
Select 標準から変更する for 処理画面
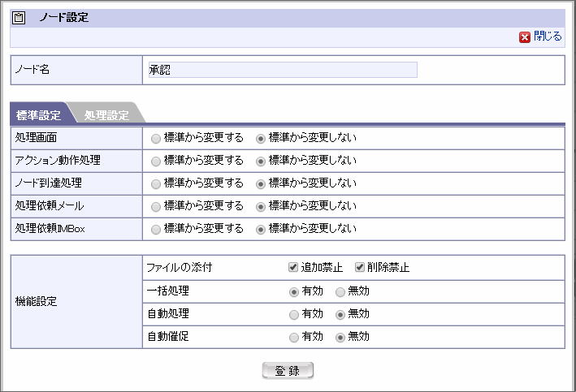(156, 139)
